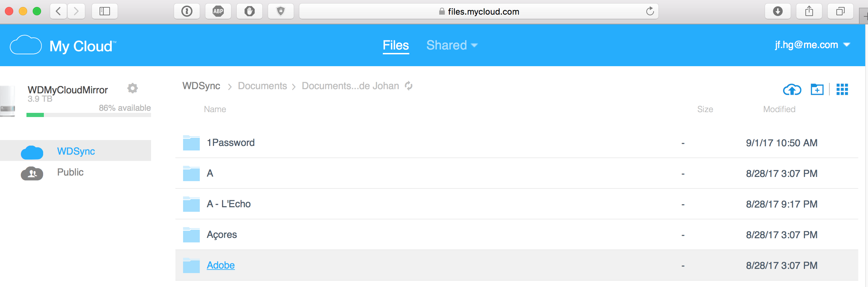The height and width of the screenshot is (287, 868).
Task: Navigate to Documents in breadcrumb
Action: (262, 86)
